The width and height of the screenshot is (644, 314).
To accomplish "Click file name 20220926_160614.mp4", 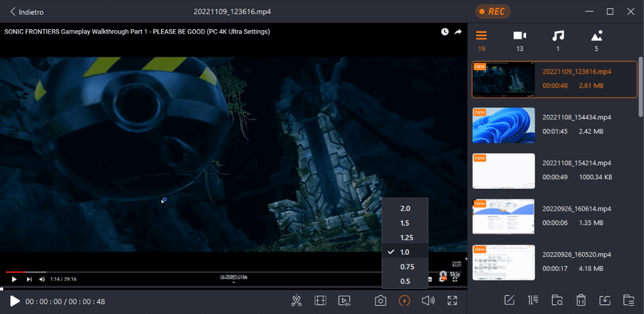I will (576, 209).
